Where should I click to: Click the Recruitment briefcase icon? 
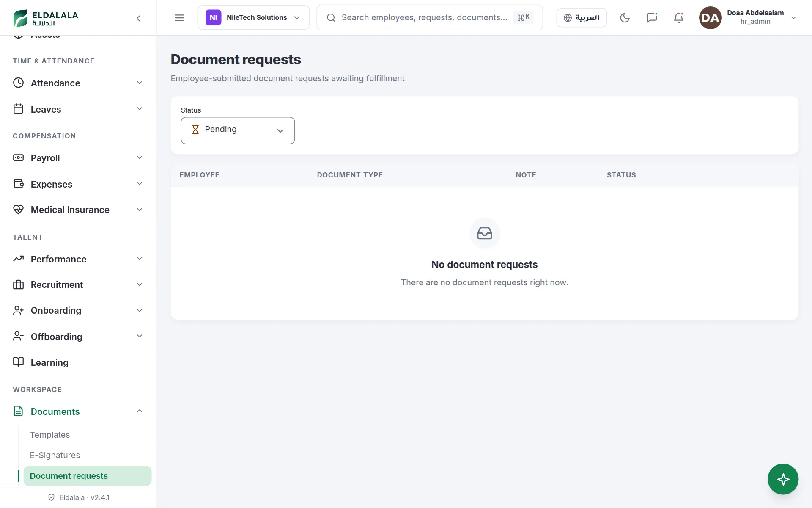(18, 284)
